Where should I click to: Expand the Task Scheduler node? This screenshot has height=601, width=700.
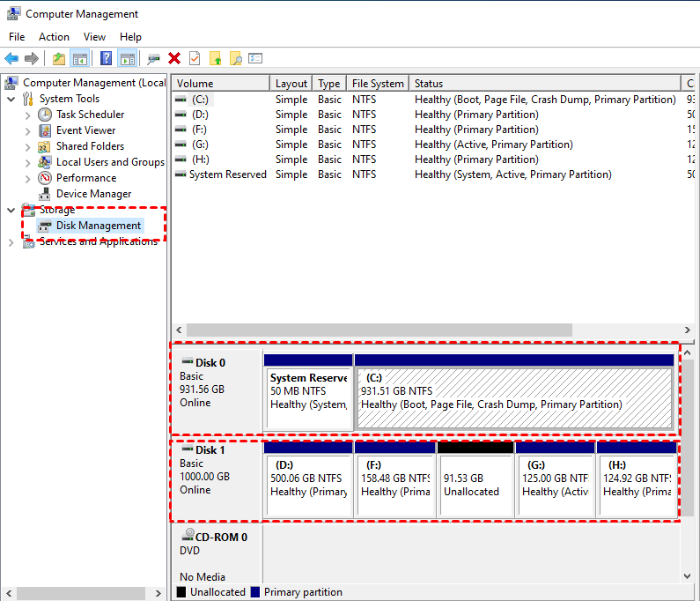[27, 115]
